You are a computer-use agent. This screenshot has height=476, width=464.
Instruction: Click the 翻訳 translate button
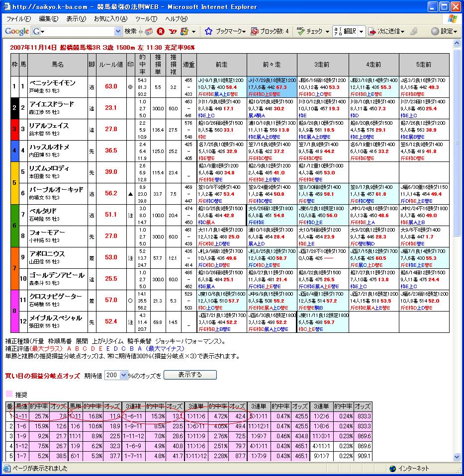[x=345, y=31]
